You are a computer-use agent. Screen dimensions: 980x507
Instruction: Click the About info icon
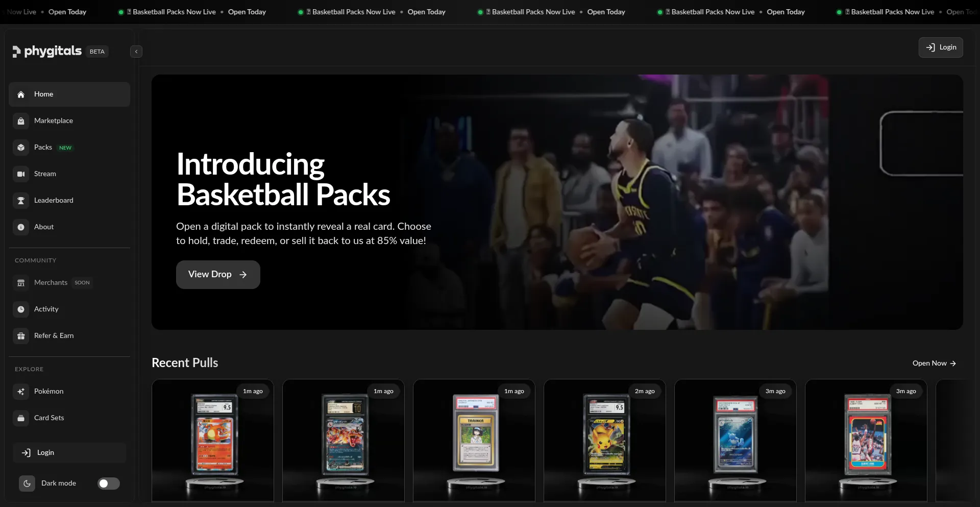click(21, 227)
